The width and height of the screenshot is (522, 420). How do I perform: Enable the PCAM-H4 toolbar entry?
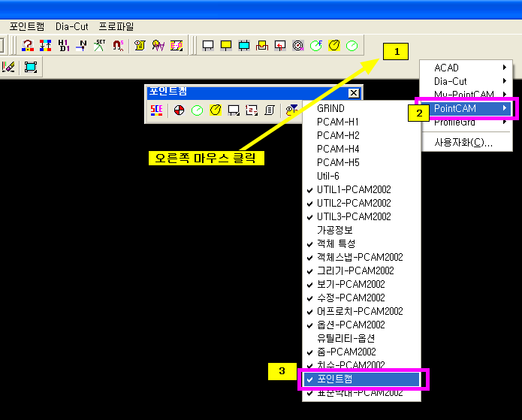click(x=361, y=149)
